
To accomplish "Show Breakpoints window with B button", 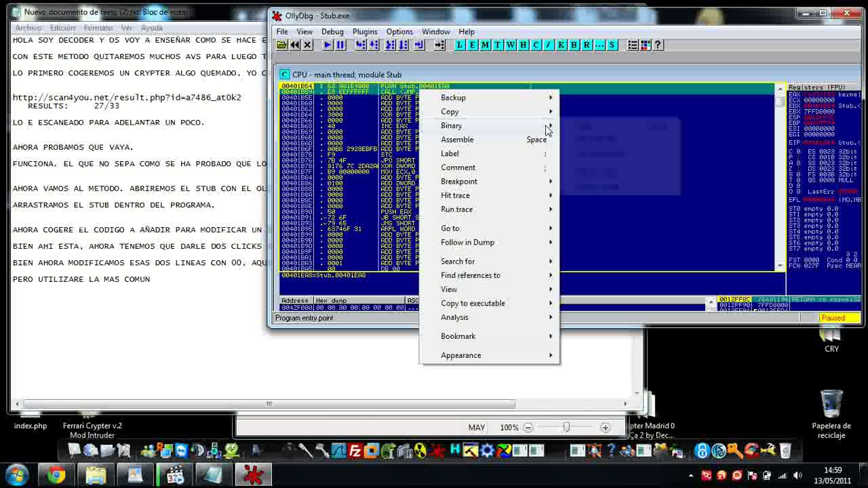I will coord(574,45).
